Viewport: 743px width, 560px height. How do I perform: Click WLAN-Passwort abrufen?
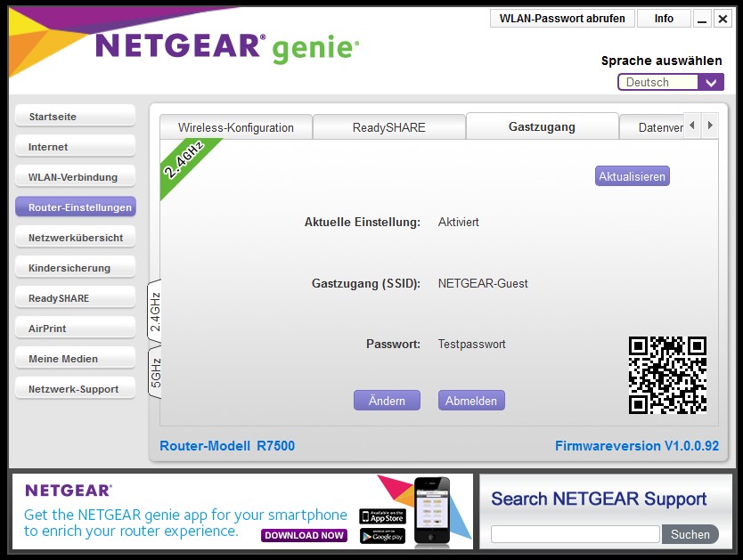point(562,19)
